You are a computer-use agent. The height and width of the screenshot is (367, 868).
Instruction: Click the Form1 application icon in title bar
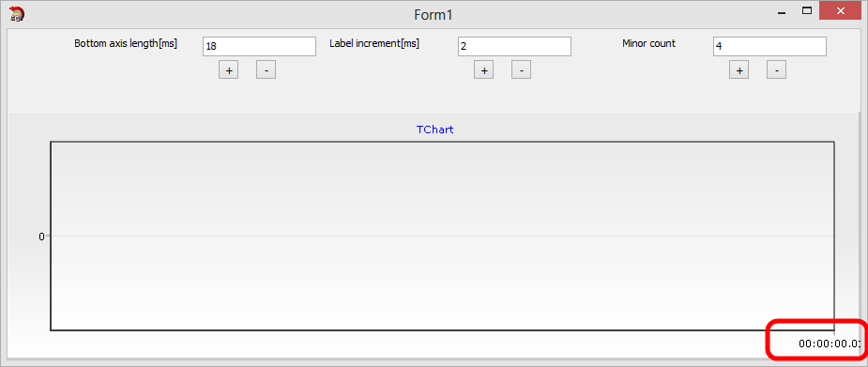[x=17, y=14]
